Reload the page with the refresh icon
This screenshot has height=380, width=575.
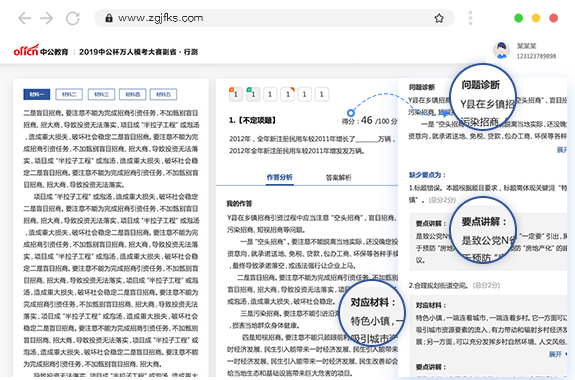pyautogui.click(x=73, y=18)
